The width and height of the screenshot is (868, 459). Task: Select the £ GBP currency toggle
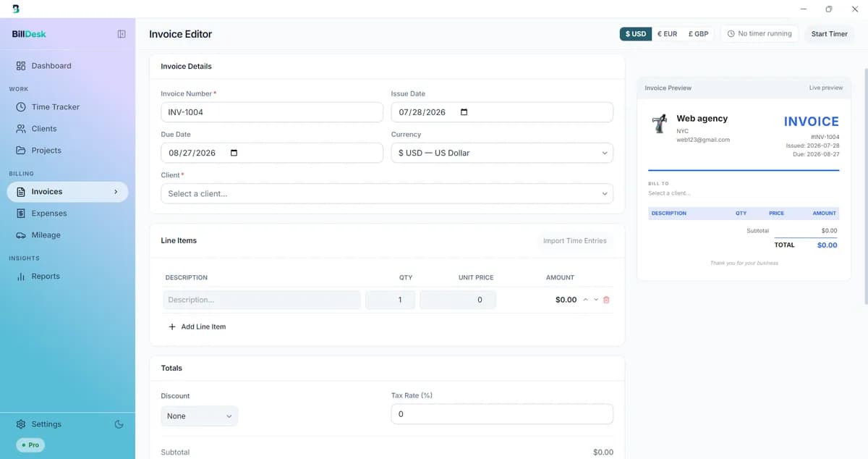[698, 34]
